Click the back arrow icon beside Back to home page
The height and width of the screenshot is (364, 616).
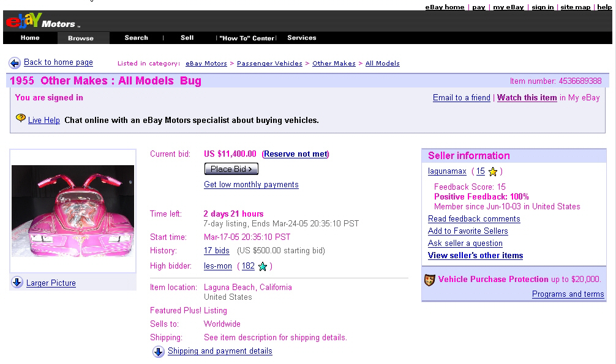pos(15,63)
